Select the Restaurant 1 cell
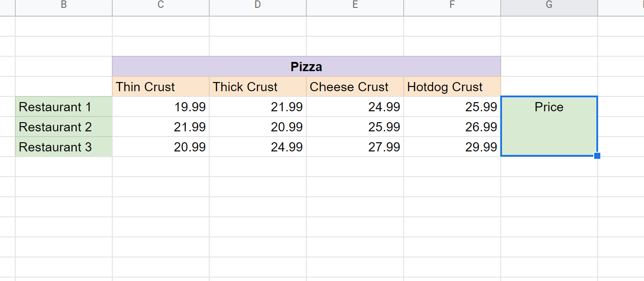 [64, 107]
